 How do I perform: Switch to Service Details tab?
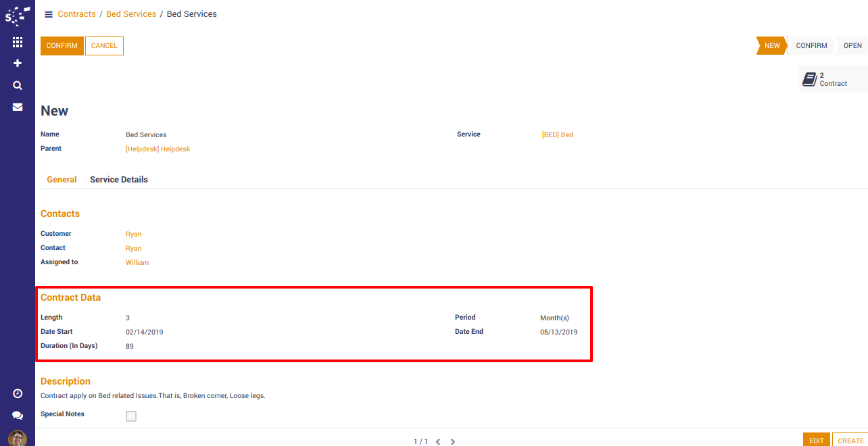click(119, 180)
